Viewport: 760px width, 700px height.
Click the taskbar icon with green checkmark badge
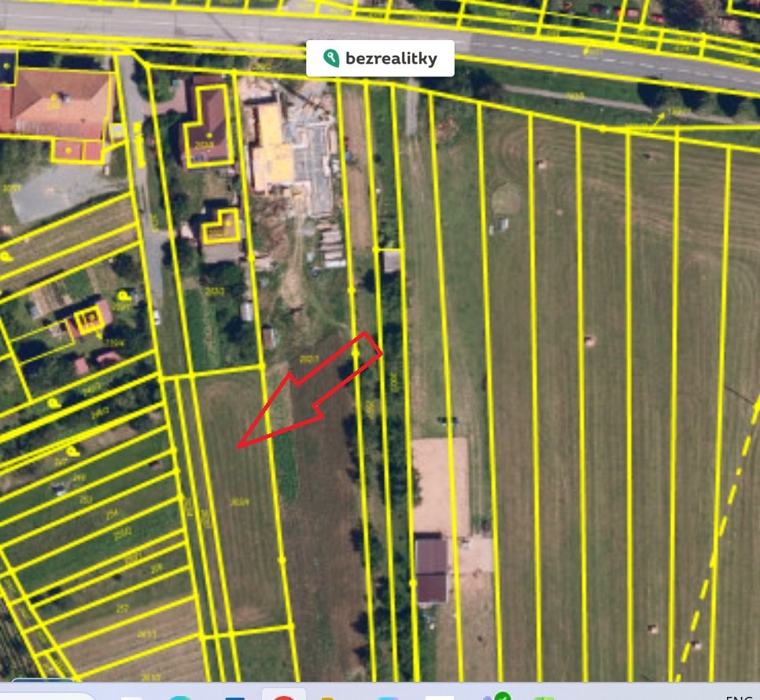tap(500, 695)
